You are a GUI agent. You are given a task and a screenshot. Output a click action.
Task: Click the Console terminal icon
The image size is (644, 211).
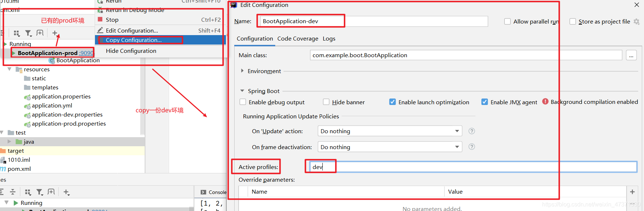203,192
